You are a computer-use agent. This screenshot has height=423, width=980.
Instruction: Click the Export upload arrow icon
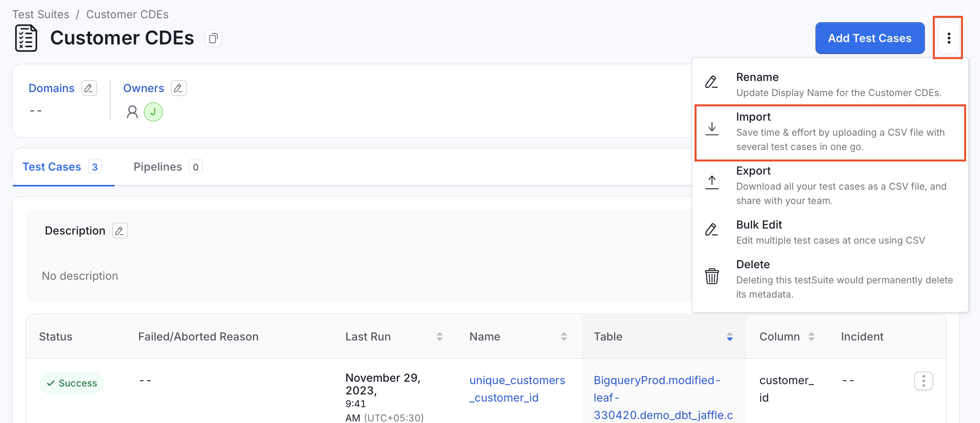(x=712, y=183)
